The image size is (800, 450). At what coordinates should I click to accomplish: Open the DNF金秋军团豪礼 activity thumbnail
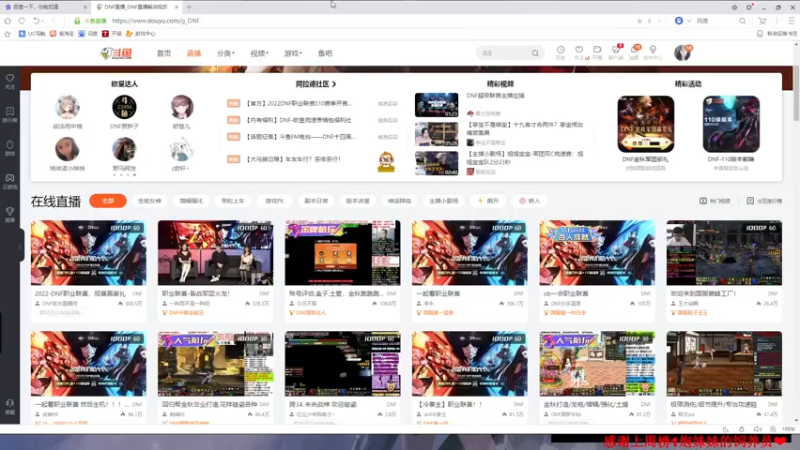[x=645, y=124]
